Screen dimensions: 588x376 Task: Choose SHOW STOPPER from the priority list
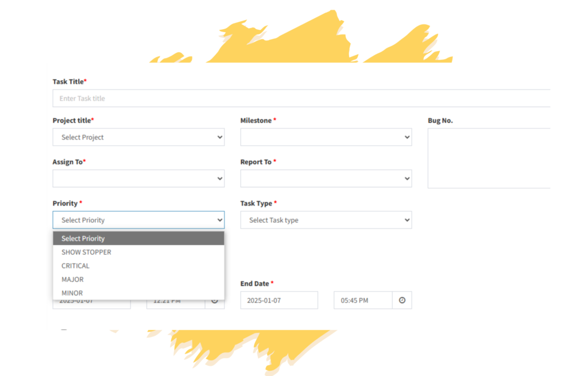[x=86, y=252]
